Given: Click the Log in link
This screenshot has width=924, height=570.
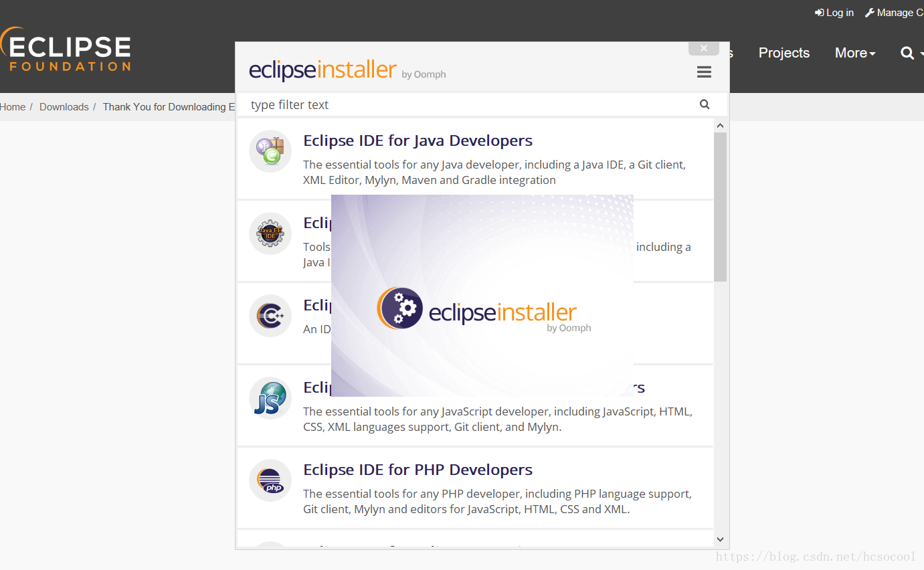Looking at the screenshot, I should point(834,13).
